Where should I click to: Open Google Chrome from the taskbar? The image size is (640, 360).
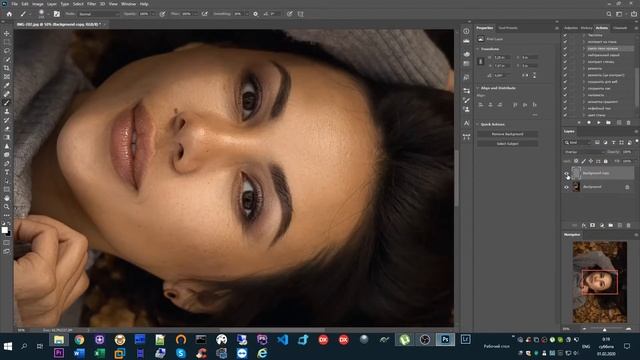pyautogui.click(x=79, y=340)
